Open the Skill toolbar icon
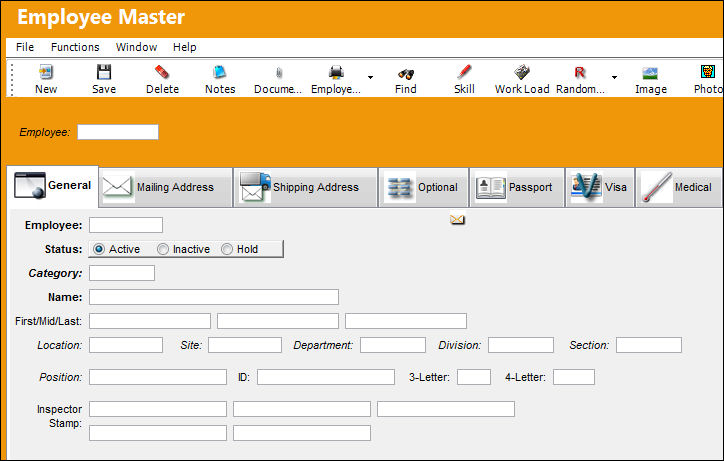The image size is (724, 461). tap(464, 73)
